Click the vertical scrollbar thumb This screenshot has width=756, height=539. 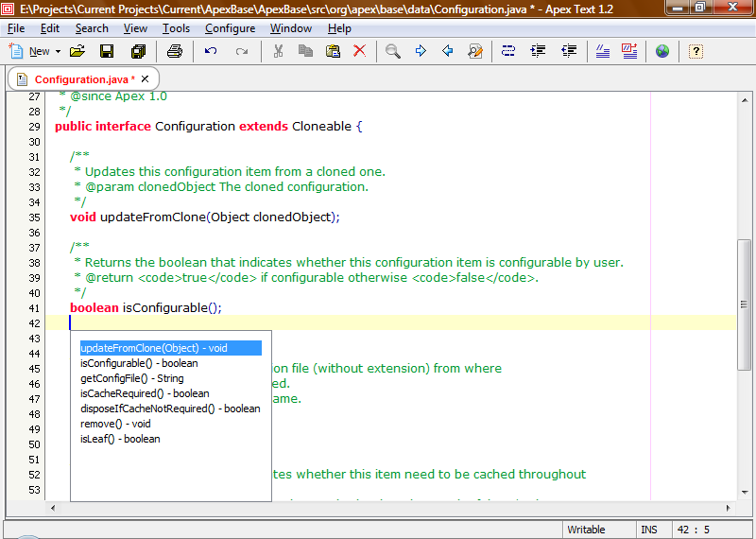[744, 305]
